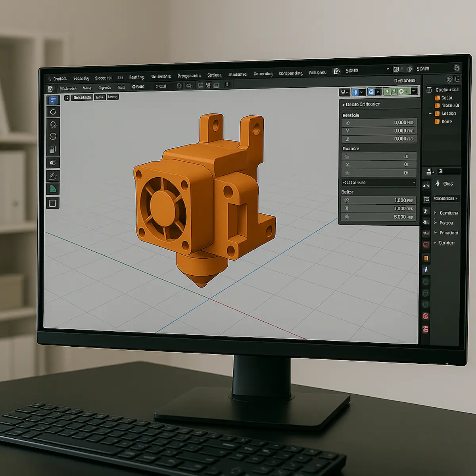This screenshot has height=476, width=476.
Task: Open the editor type icon in header
Action: click(50, 89)
